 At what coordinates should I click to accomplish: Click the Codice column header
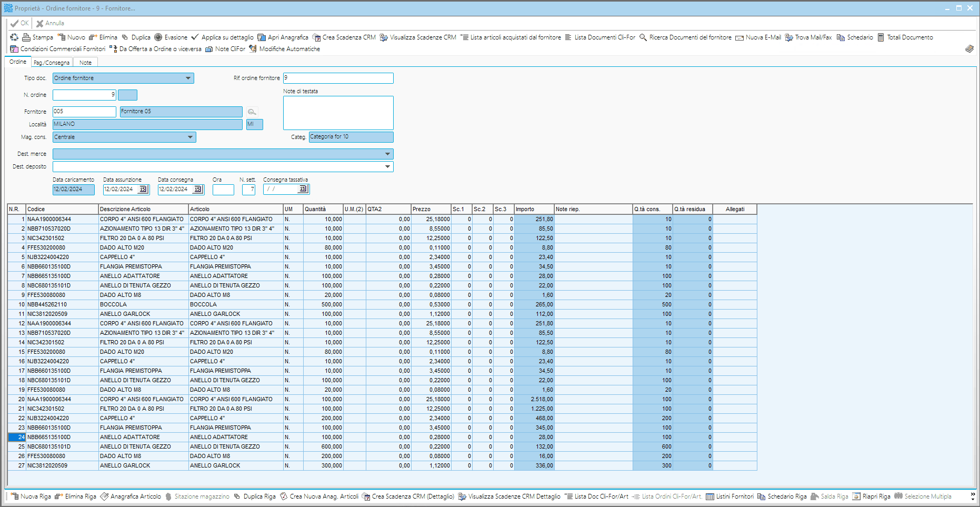coord(62,209)
